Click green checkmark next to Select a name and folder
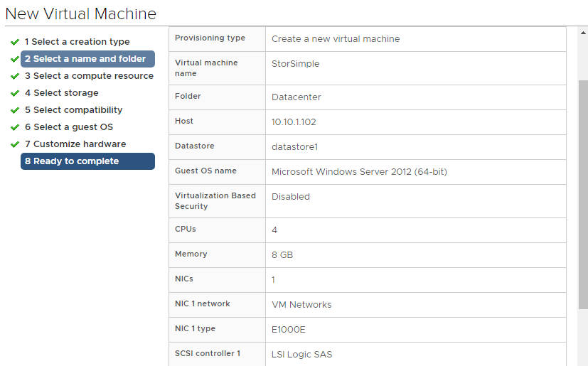The height and width of the screenshot is (366, 588). (x=15, y=59)
